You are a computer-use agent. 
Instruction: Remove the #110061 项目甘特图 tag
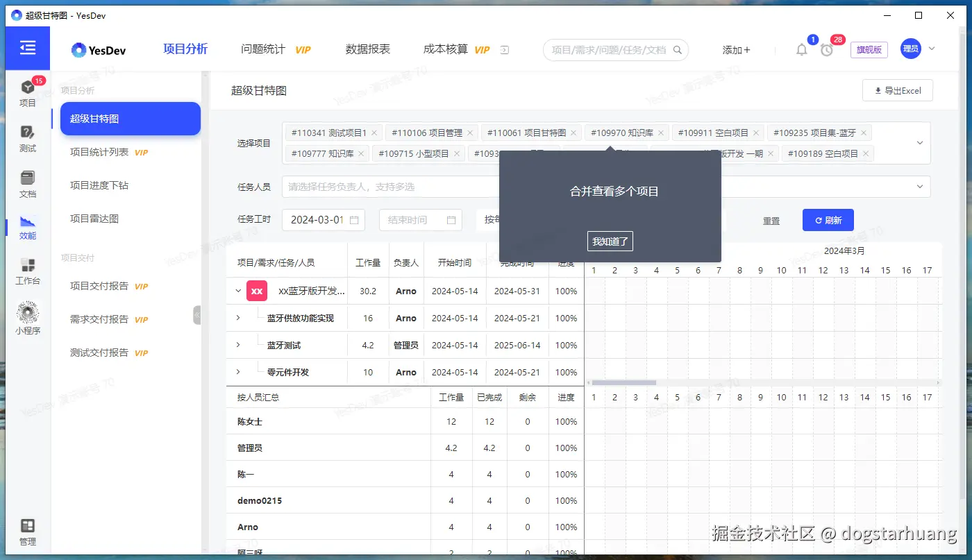[573, 133]
